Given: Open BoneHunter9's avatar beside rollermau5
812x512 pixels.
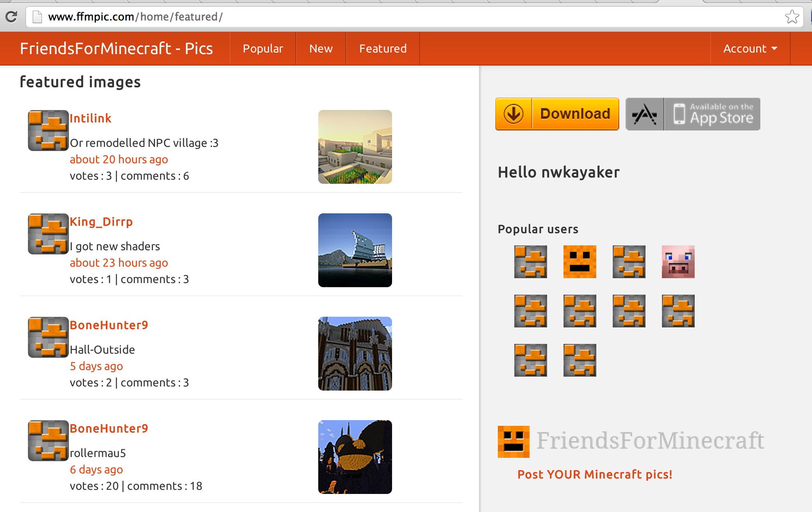Looking at the screenshot, I should pos(48,441).
